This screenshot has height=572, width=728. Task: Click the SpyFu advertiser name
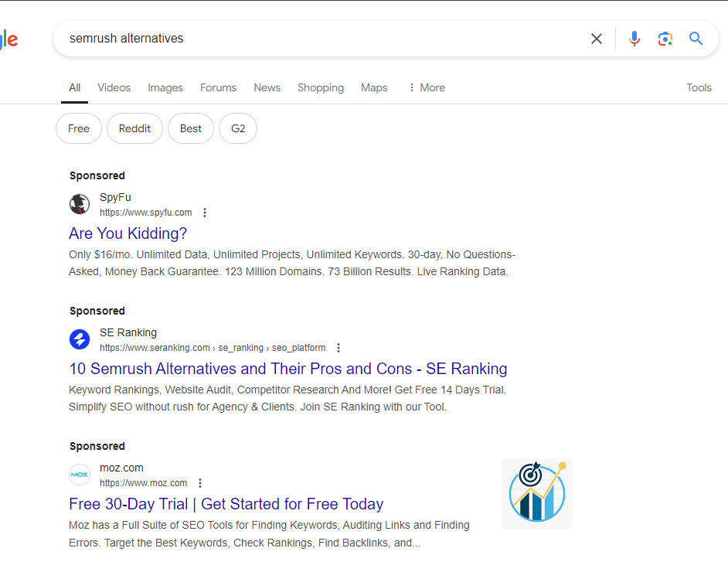(115, 197)
